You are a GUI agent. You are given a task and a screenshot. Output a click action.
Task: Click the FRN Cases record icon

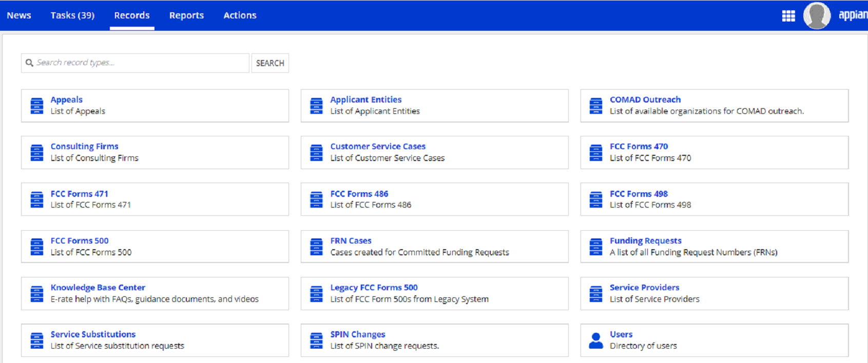[317, 247]
